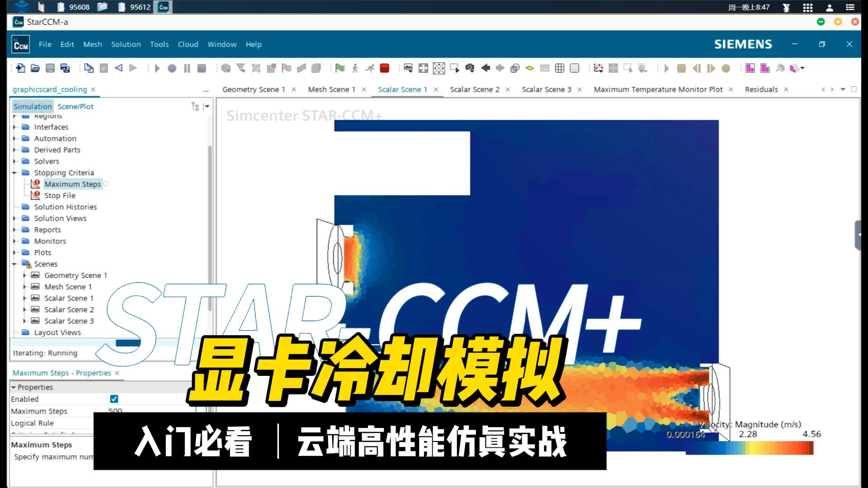The image size is (868, 488).
Task: Click the yellow plane section icon
Action: tap(529, 68)
